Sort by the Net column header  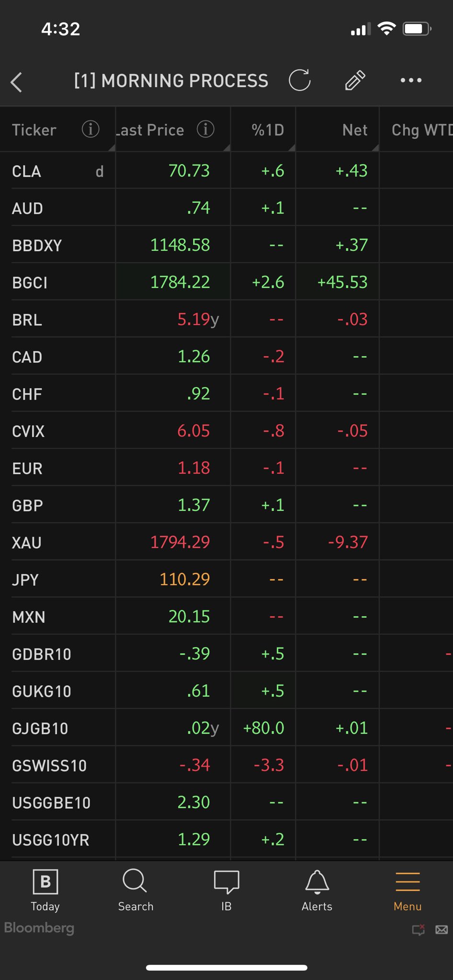coord(355,130)
